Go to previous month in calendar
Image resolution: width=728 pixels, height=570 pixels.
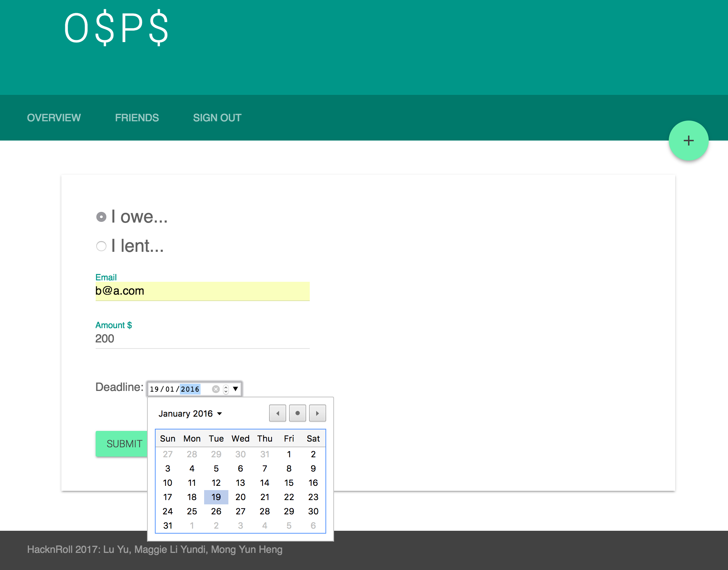[277, 413]
